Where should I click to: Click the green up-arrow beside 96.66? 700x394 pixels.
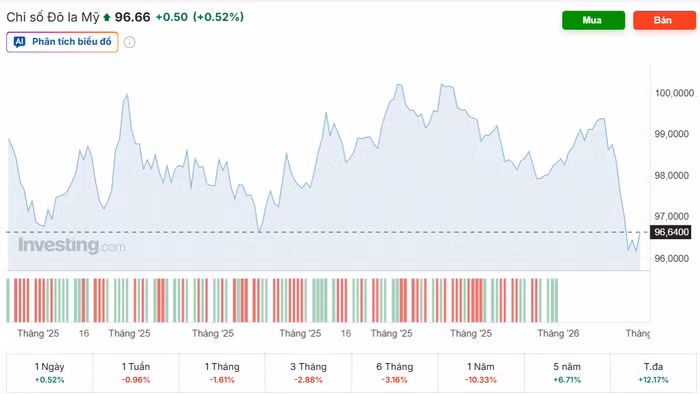(107, 17)
